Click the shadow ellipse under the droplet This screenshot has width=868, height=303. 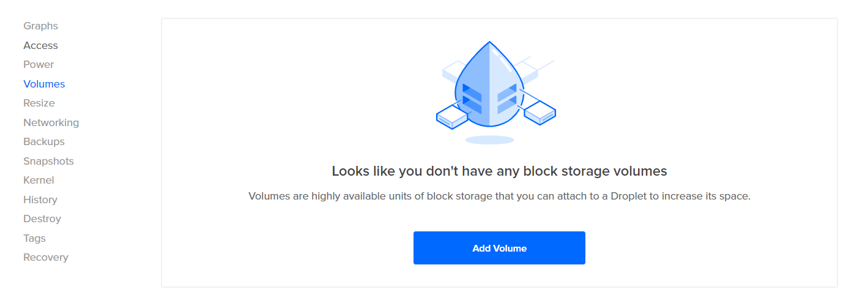point(489,140)
